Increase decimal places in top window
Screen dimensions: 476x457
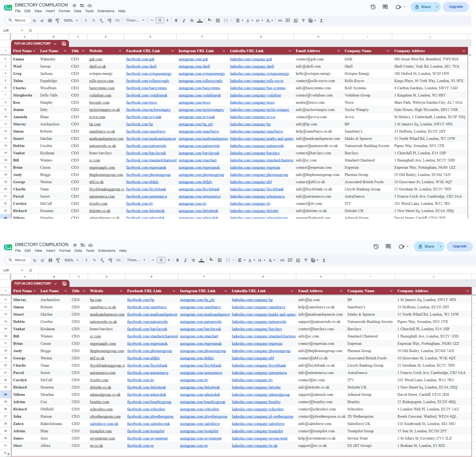pos(109,21)
